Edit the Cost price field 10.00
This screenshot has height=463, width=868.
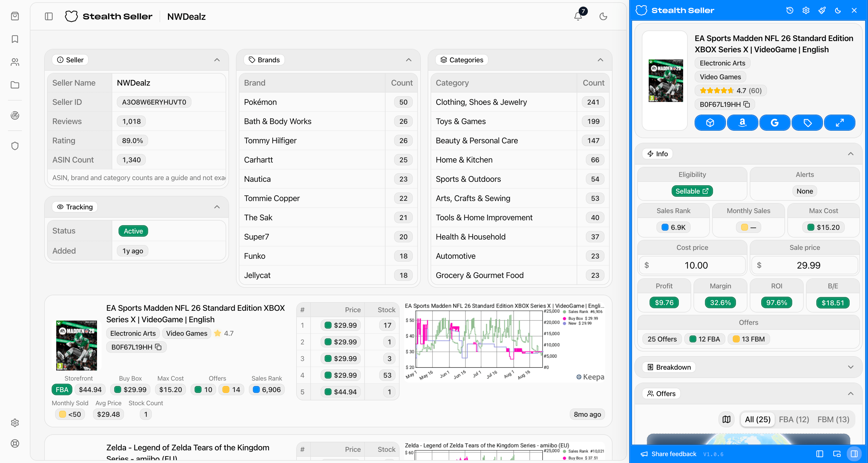click(692, 265)
